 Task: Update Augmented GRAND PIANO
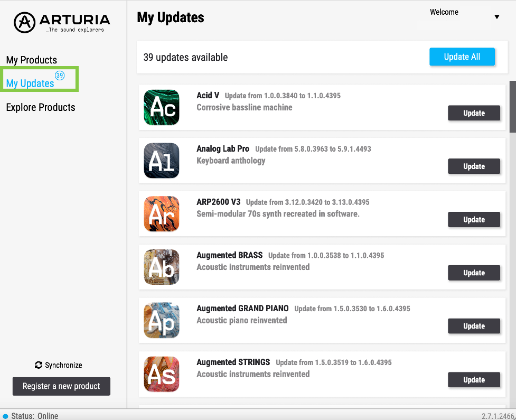(x=474, y=326)
